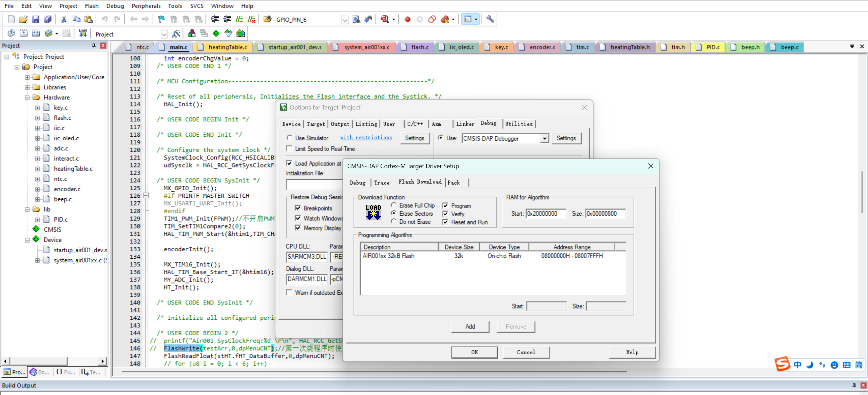Click the Add button for programming algorithm
This screenshot has width=868, height=395.
pyautogui.click(x=470, y=327)
